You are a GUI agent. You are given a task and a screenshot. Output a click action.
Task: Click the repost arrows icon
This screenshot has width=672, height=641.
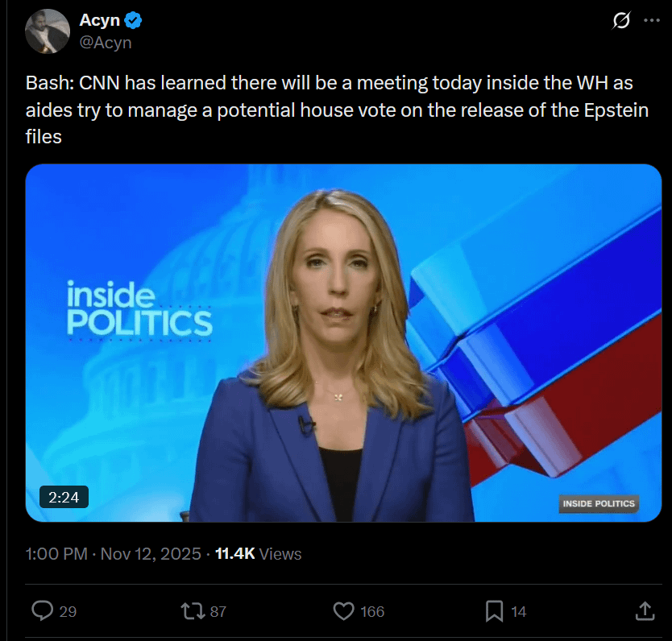pos(193,611)
